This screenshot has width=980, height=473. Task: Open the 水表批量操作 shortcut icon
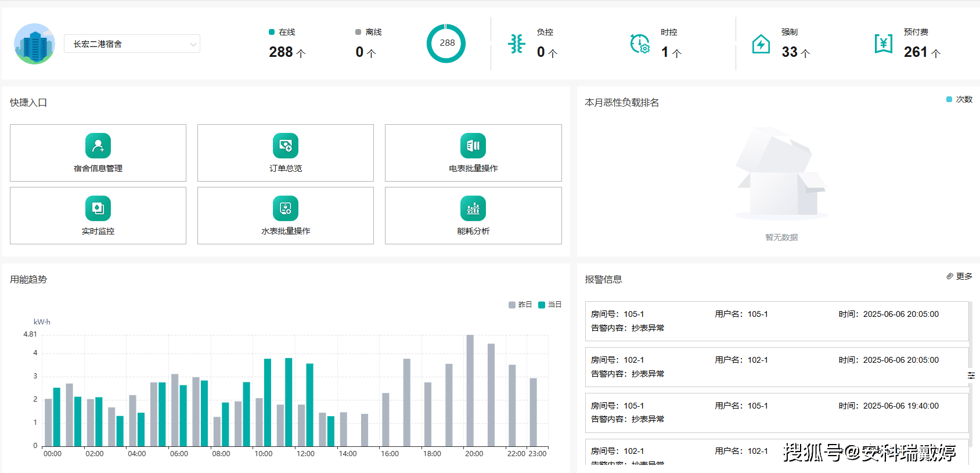tap(286, 208)
